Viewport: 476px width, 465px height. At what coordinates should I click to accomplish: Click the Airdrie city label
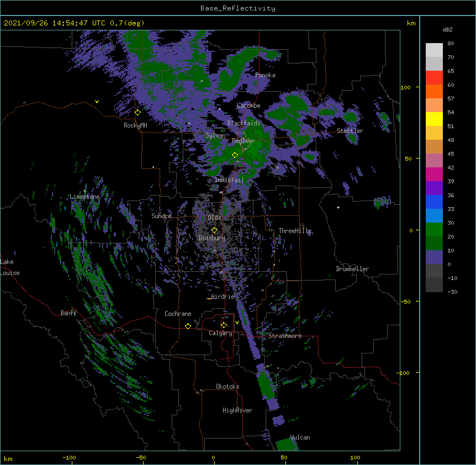(x=223, y=297)
